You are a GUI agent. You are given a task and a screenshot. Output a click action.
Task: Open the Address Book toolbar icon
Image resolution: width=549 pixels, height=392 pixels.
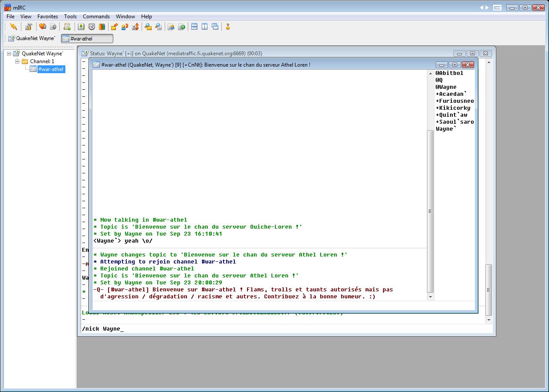tap(81, 27)
